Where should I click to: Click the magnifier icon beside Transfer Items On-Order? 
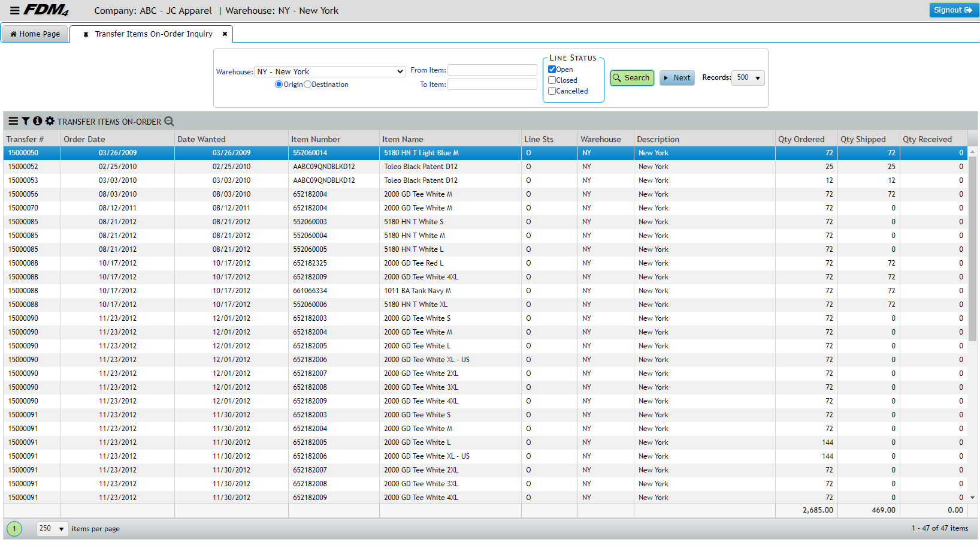tap(169, 121)
